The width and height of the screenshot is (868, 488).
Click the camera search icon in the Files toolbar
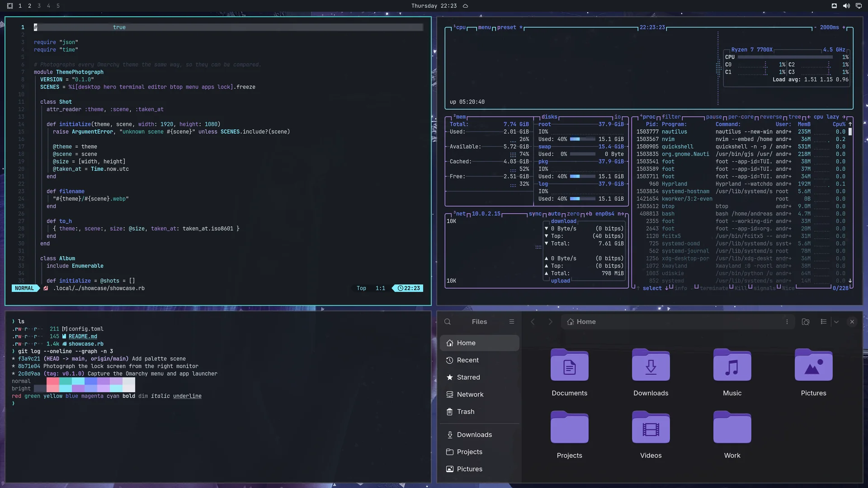click(x=805, y=322)
